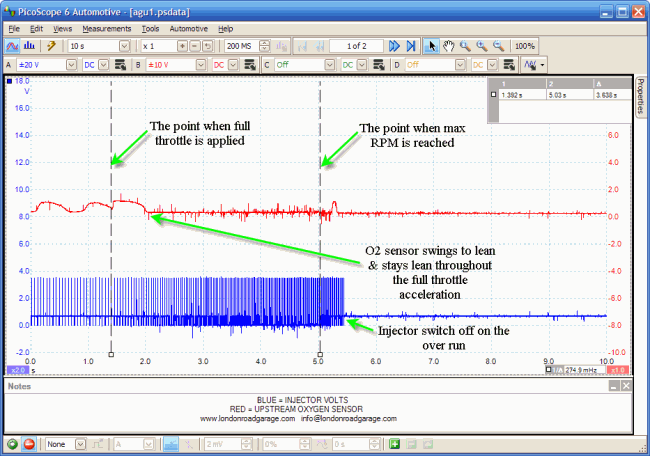Click the zoom in magnifier

pyautogui.click(x=481, y=46)
